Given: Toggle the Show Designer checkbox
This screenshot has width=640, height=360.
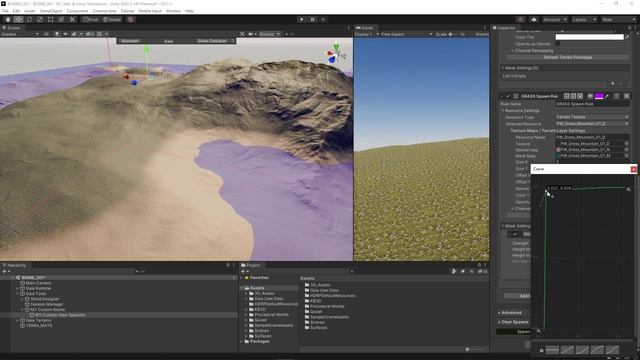Looking at the screenshot, I should (x=233, y=41).
